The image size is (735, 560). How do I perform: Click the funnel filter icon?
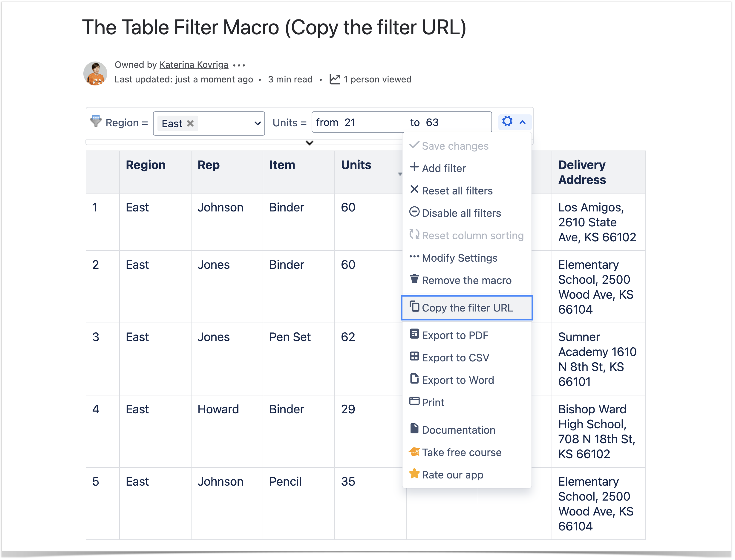(x=96, y=121)
